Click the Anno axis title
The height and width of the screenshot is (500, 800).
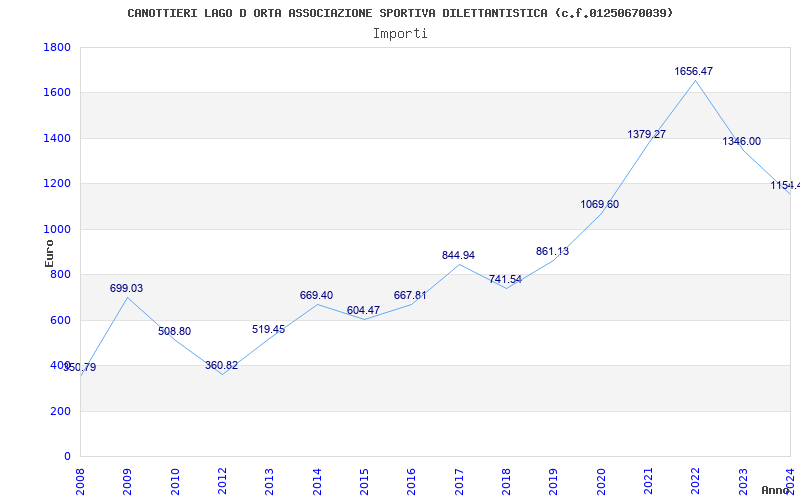776,490
